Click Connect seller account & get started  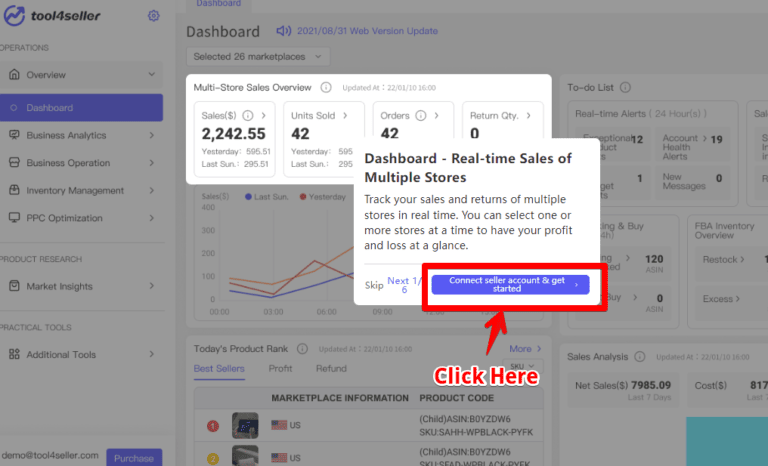pyautogui.click(x=510, y=284)
